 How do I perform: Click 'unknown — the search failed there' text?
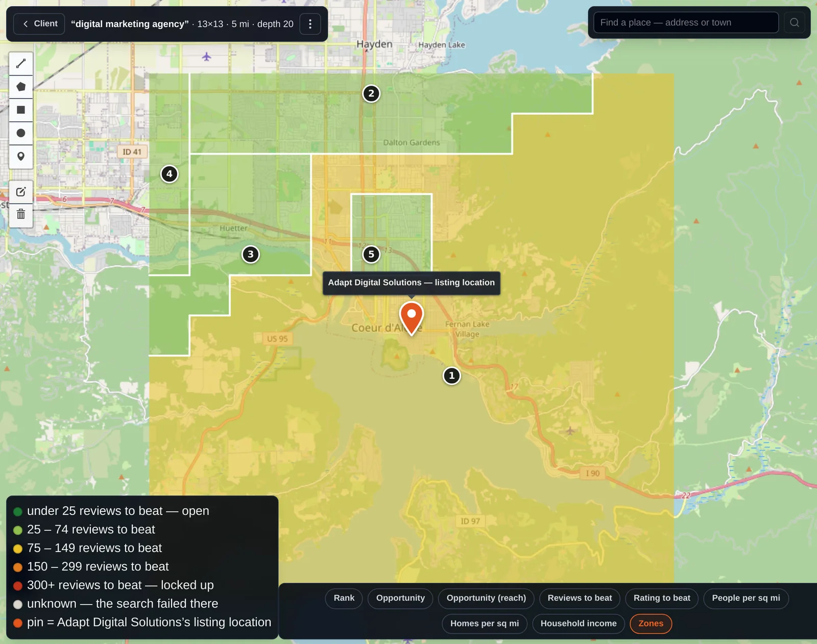(x=123, y=604)
